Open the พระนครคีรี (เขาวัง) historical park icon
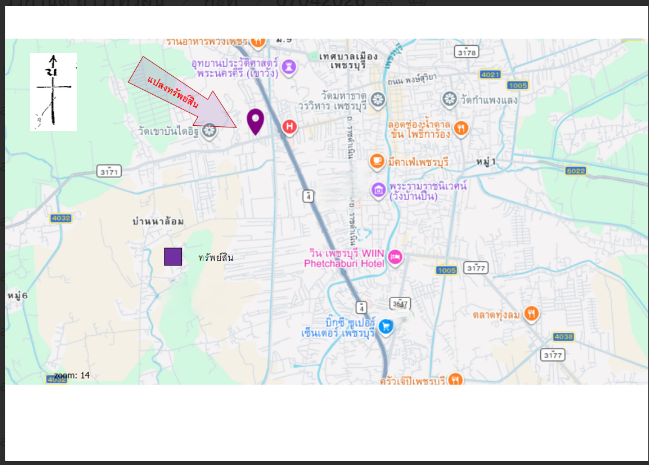This screenshot has width=649, height=465. (289, 67)
